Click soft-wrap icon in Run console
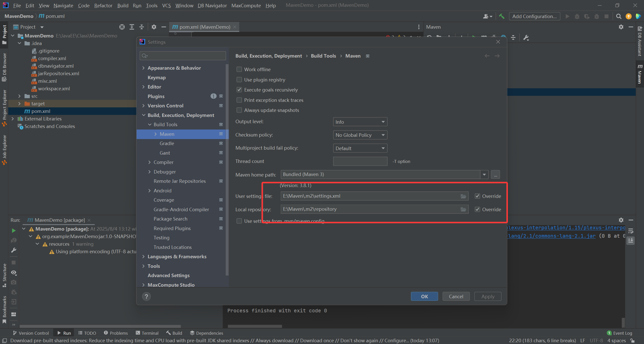Screen dimensions: 644x344 pyautogui.click(x=631, y=231)
